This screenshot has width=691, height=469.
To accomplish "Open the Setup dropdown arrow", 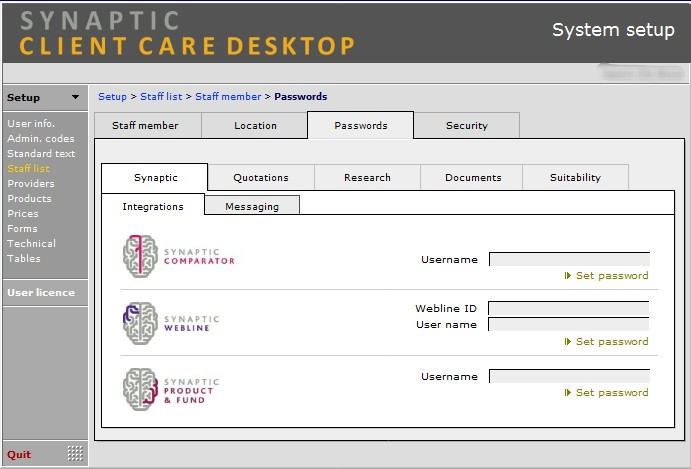I will pos(75,97).
